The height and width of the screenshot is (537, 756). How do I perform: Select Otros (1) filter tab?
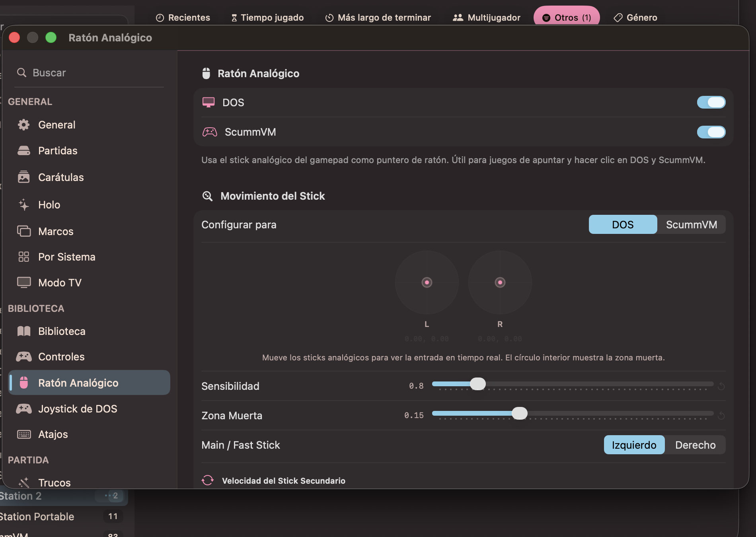pyautogui.click(x=567, y=17)
